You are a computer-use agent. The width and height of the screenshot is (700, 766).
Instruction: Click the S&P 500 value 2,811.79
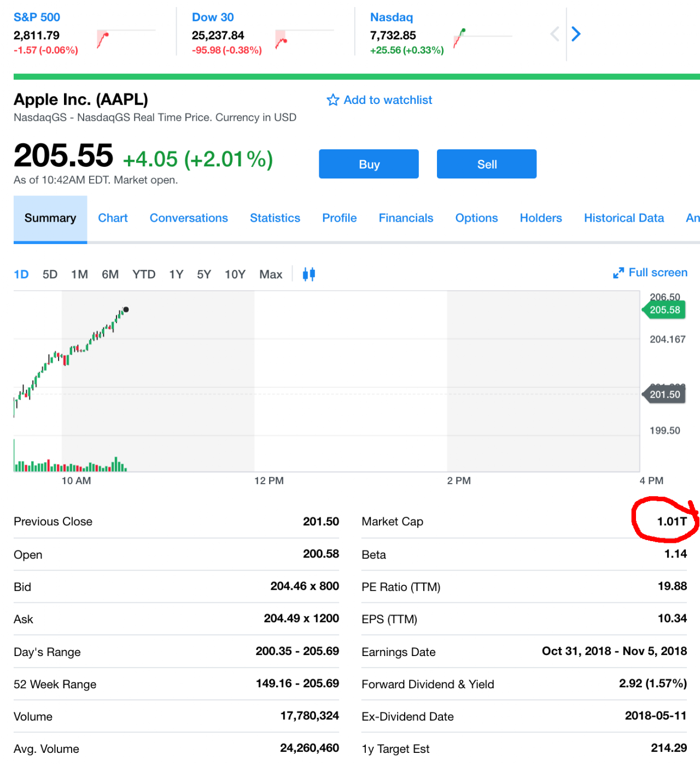pos(37,36)
